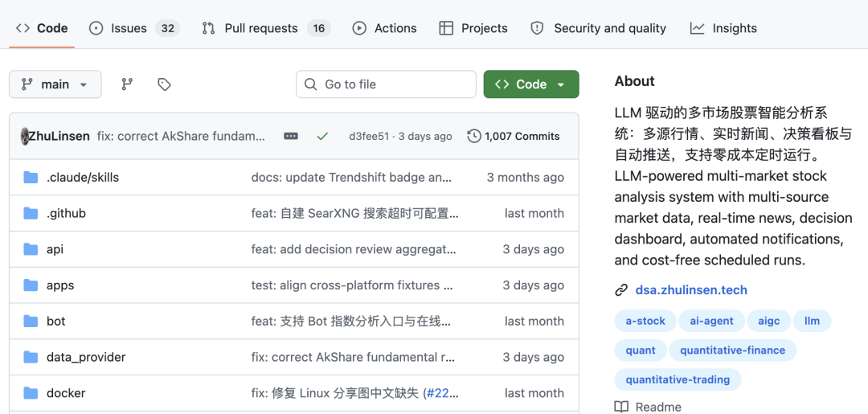Select the ai-agent topic tag

tap(711, 321)
